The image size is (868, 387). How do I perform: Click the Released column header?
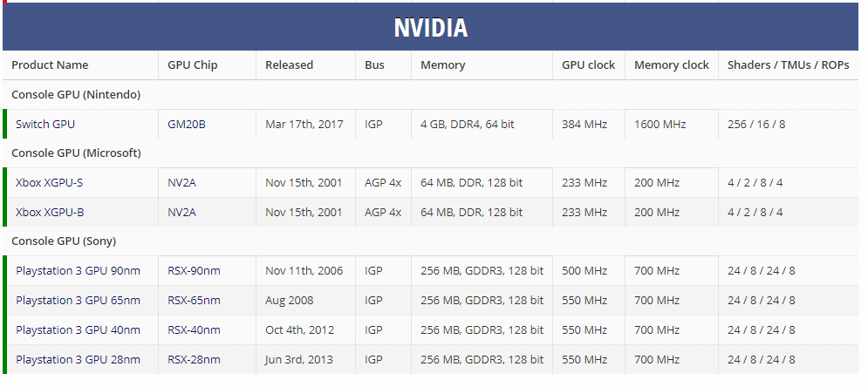pos(289,64)
